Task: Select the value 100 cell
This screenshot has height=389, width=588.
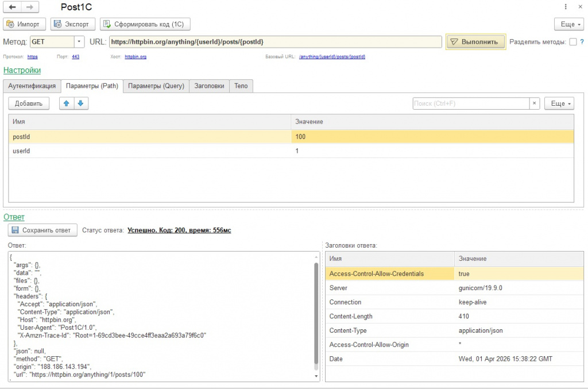Action: (x=432, y=137)
